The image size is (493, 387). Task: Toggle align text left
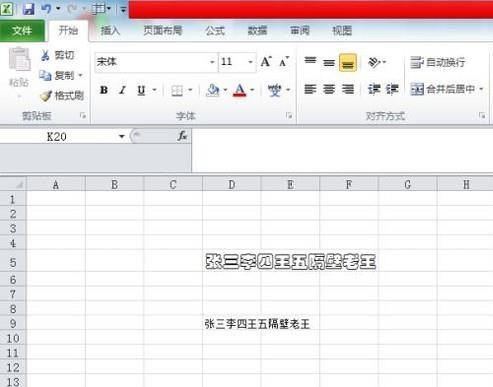(x=310, y=89)
